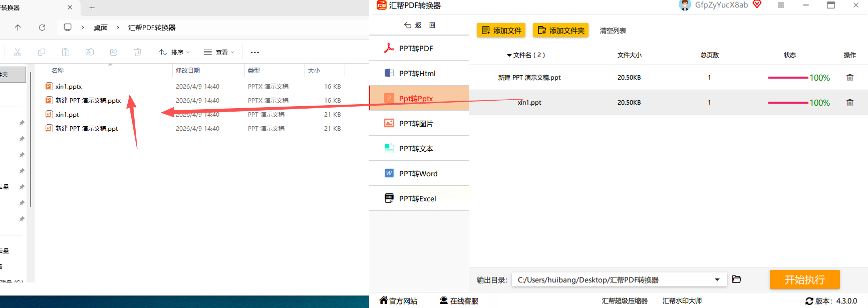Sort by 修改日期 column header
The image size is (868, 308).
click(188, 71)
